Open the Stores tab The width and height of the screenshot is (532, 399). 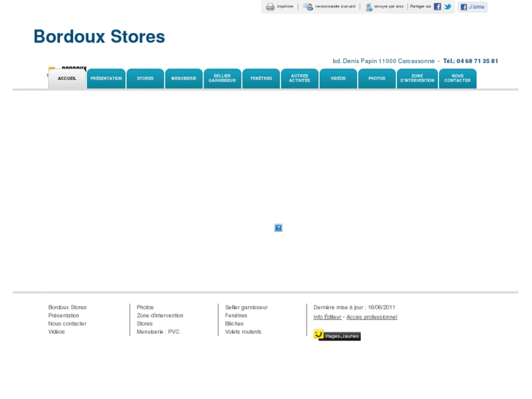coord(145,79)
